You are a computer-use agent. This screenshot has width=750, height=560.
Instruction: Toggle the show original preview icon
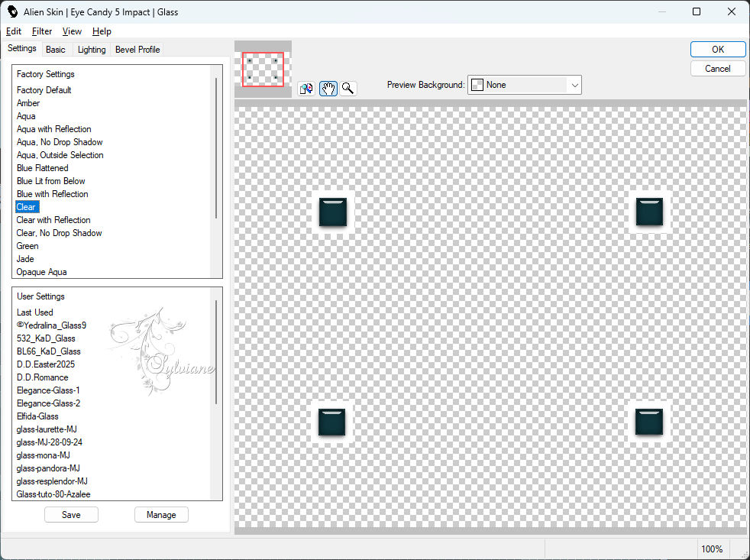[306, 89]
